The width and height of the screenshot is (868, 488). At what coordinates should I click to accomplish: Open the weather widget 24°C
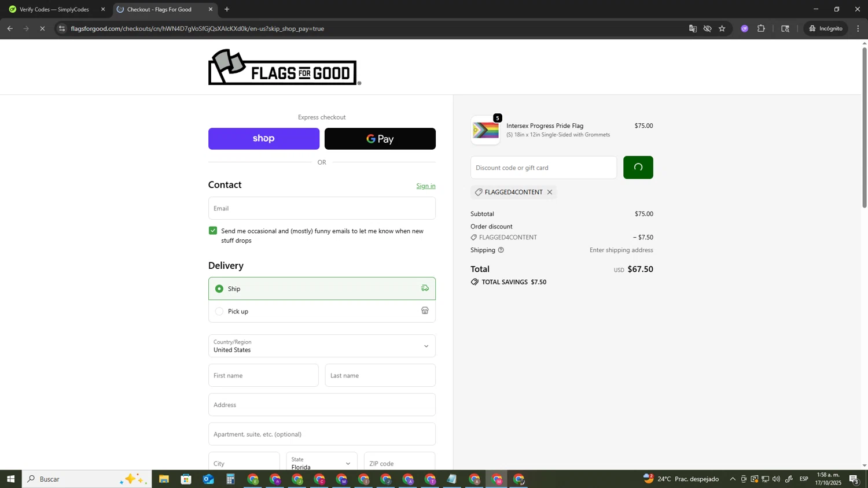681,479
